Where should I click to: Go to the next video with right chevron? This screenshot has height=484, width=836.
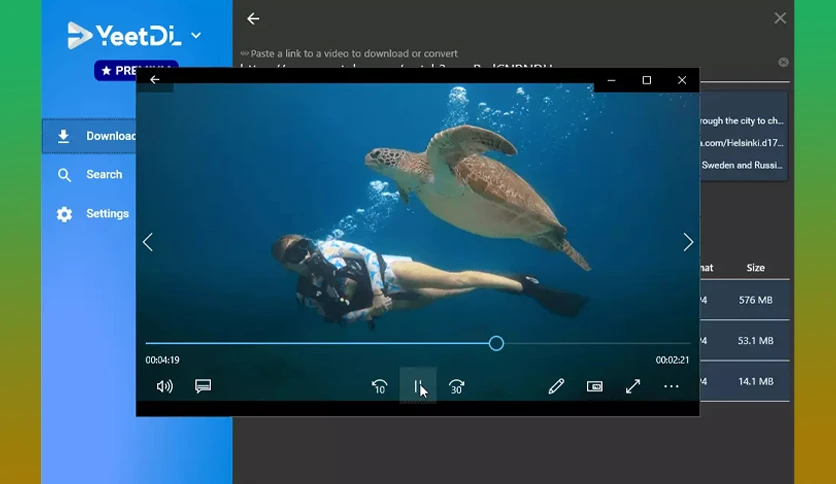(688, 242)
